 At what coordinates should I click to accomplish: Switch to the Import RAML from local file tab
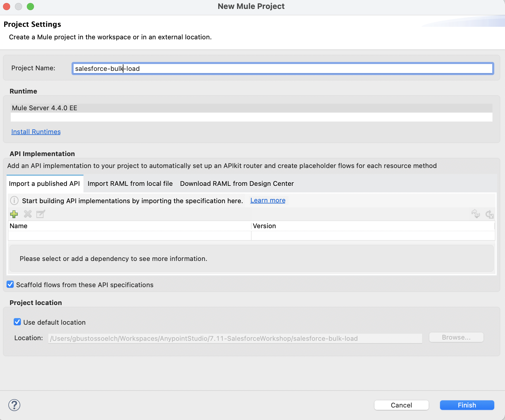[130, 183]
